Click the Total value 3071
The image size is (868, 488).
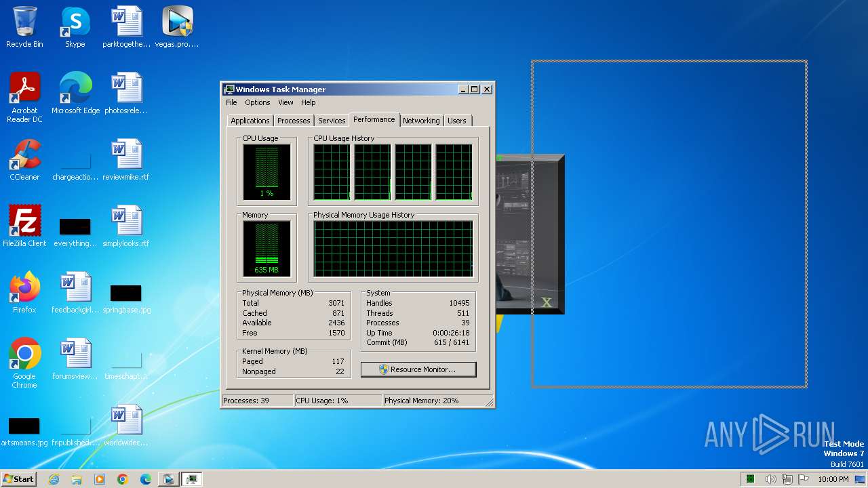click(336, 303)
